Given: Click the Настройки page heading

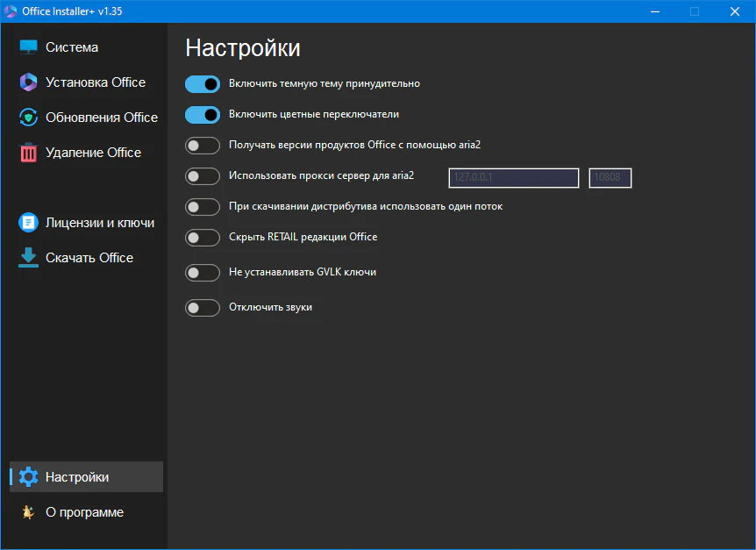Looking at the screenshot, I should tap(243, 48).
